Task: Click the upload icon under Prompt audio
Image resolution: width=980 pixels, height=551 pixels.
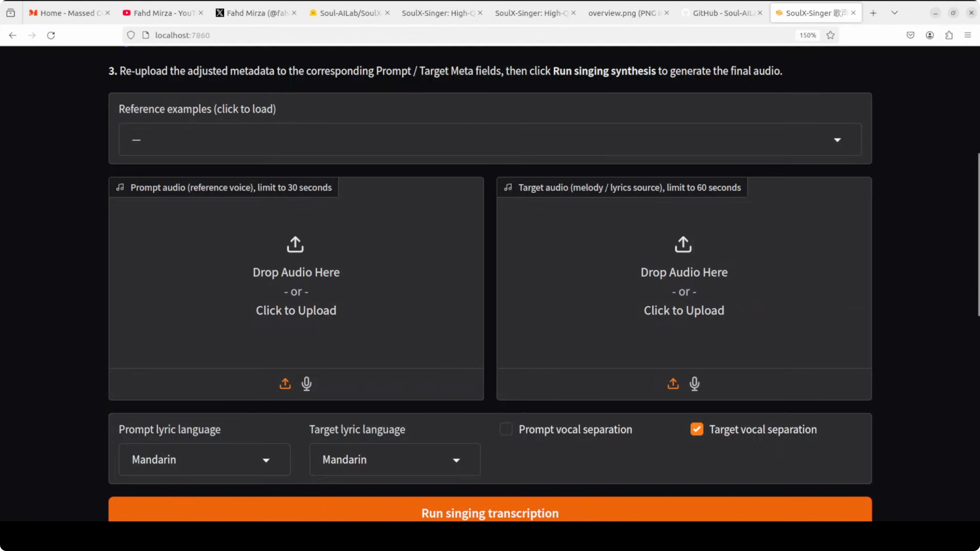Action: (285, 383)
